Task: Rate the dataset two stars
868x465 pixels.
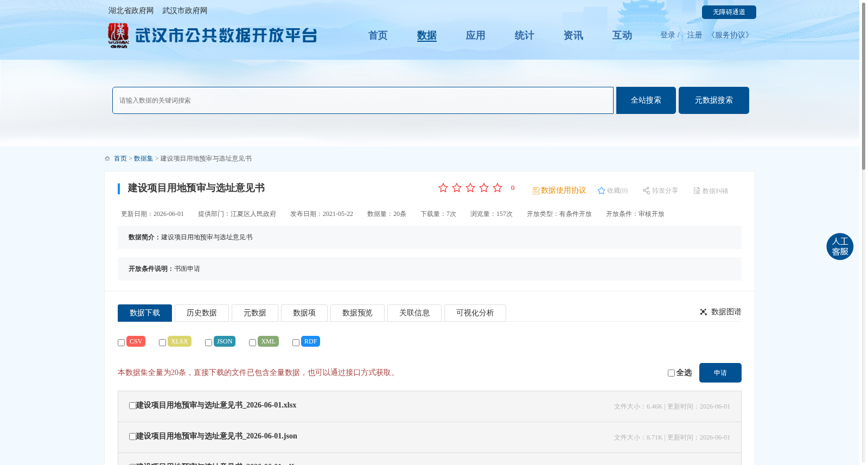Action: (457, 188)
